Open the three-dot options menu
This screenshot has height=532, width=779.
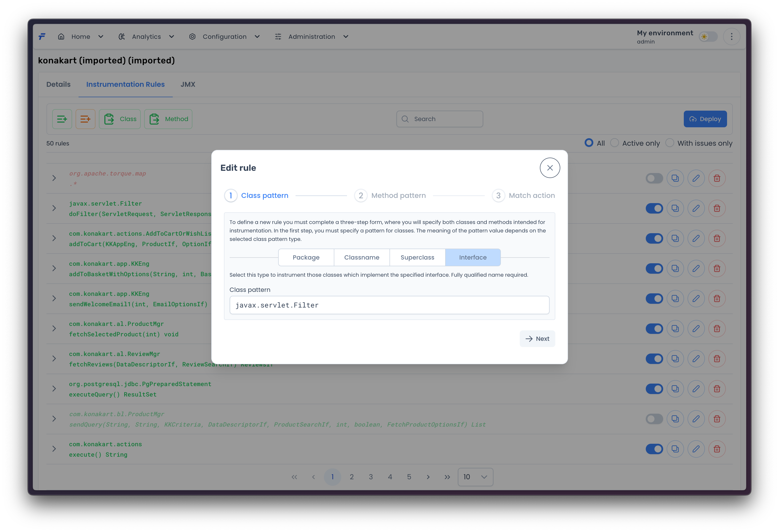(x=732, y=37)
